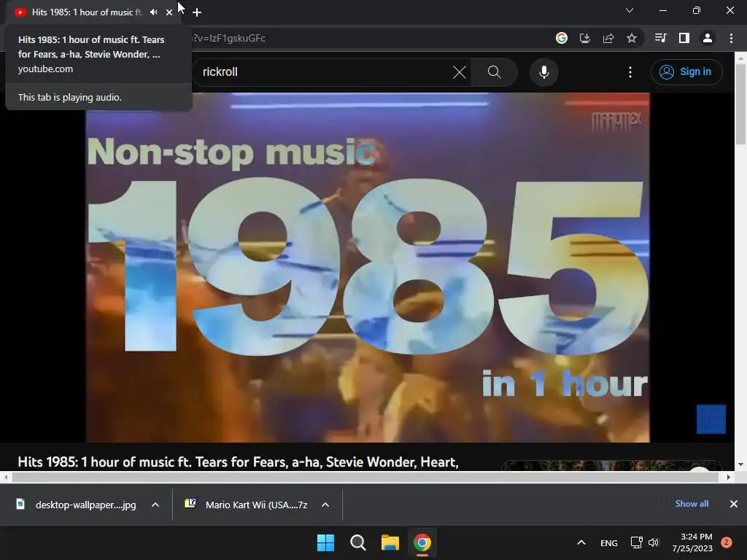747x560 pixels.
Task: Click the ENG language indicator
Action: [609, 542]
